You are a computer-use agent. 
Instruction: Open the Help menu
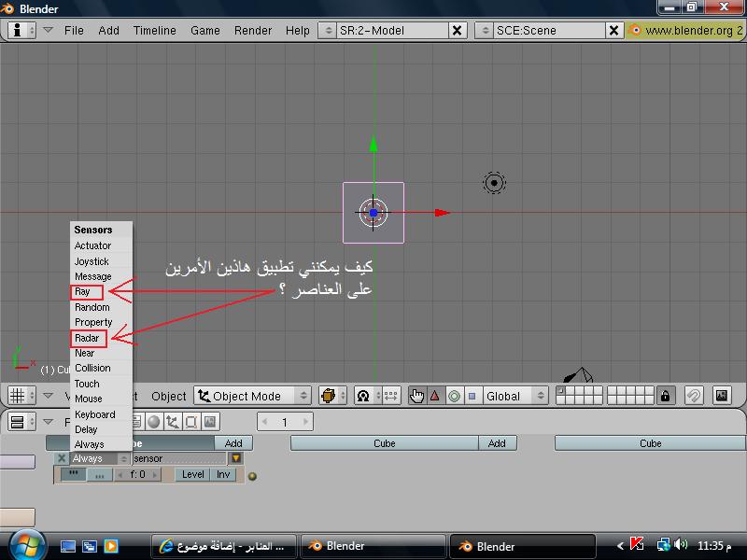tap(298, 31)
